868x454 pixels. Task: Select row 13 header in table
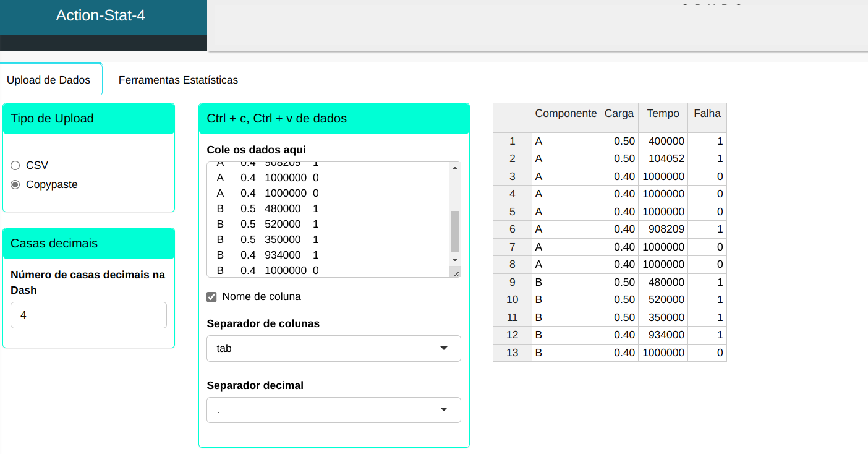point(512,353)
